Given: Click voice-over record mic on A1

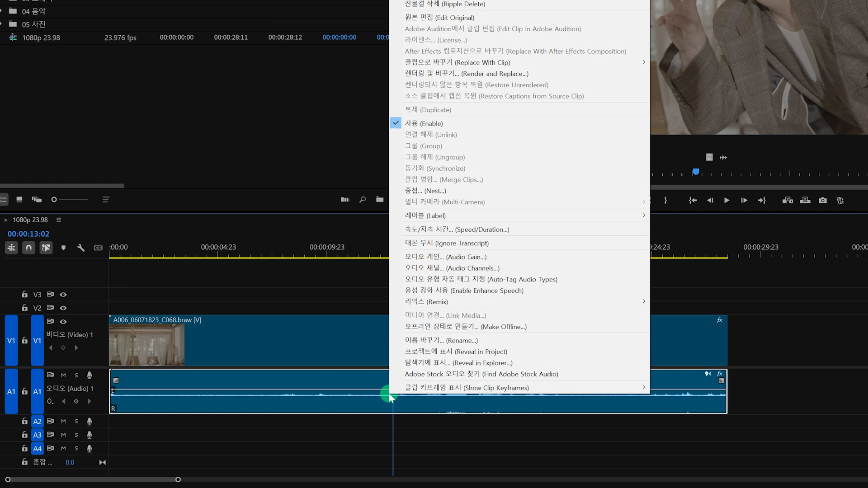Looking at the screenshot, I should pyautogui.click(x=90, y=375).
